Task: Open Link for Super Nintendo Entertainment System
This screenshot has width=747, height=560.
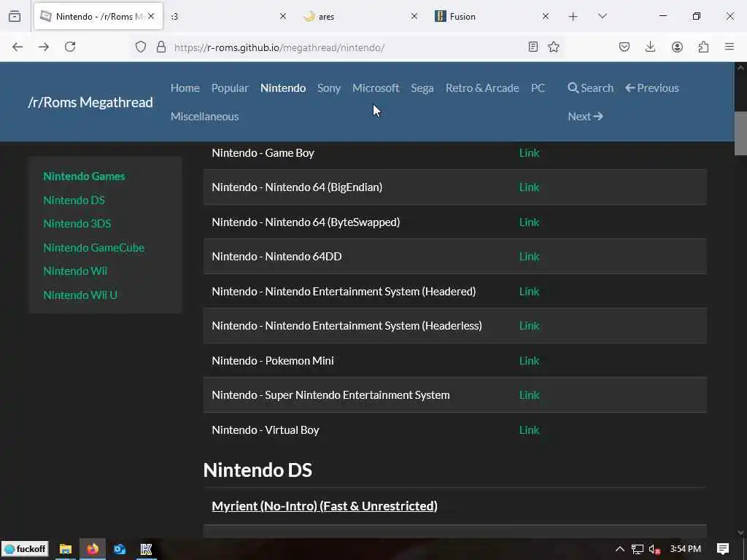Action: 529,394
